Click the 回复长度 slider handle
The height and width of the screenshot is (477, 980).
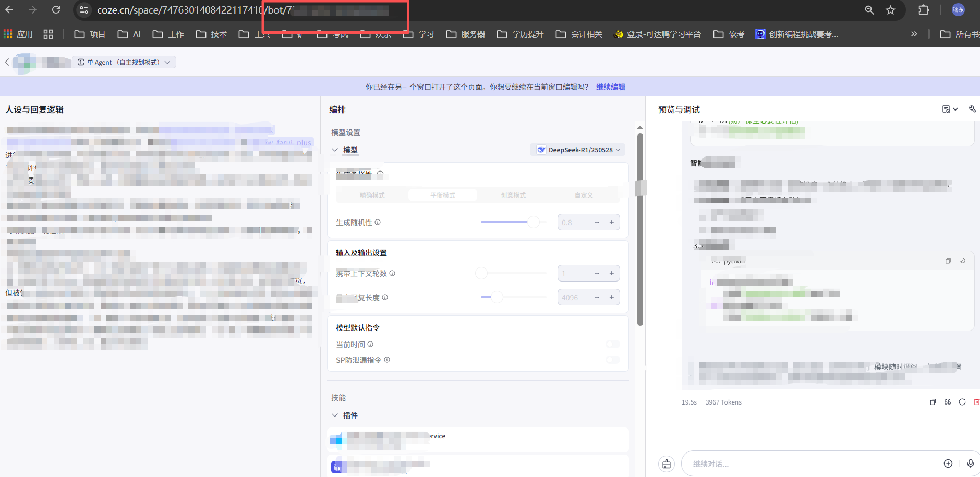pos(497,297)
